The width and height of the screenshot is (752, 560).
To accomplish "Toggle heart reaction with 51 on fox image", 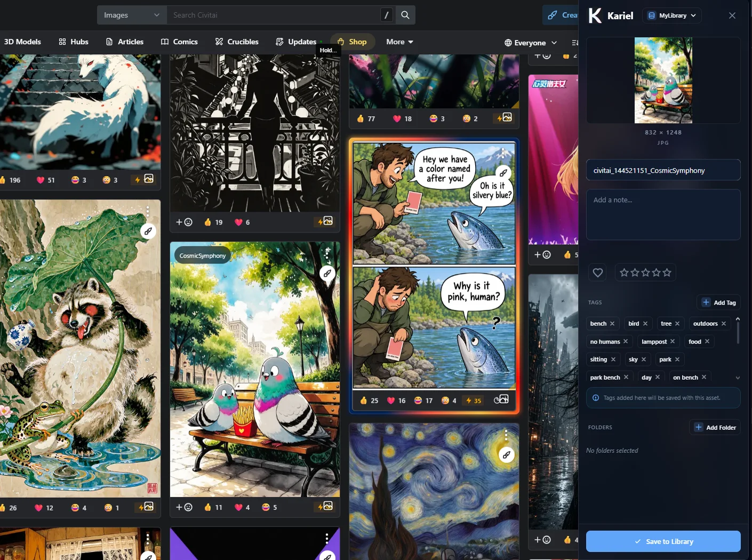I will 45,180.
